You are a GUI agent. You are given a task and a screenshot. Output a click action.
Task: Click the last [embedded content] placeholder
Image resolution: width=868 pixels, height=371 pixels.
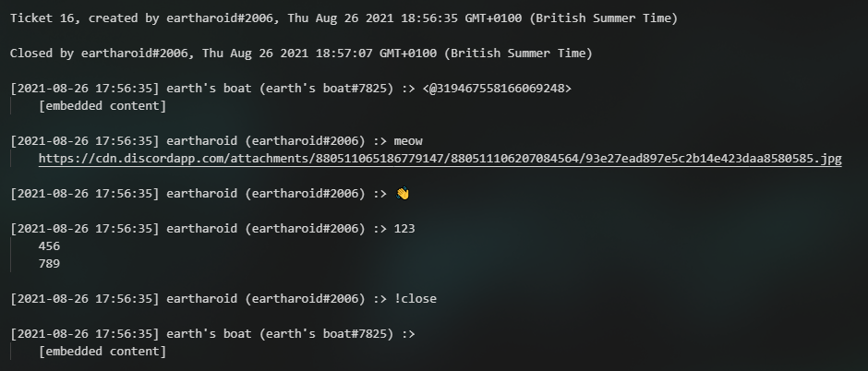[x=102, y=352]
